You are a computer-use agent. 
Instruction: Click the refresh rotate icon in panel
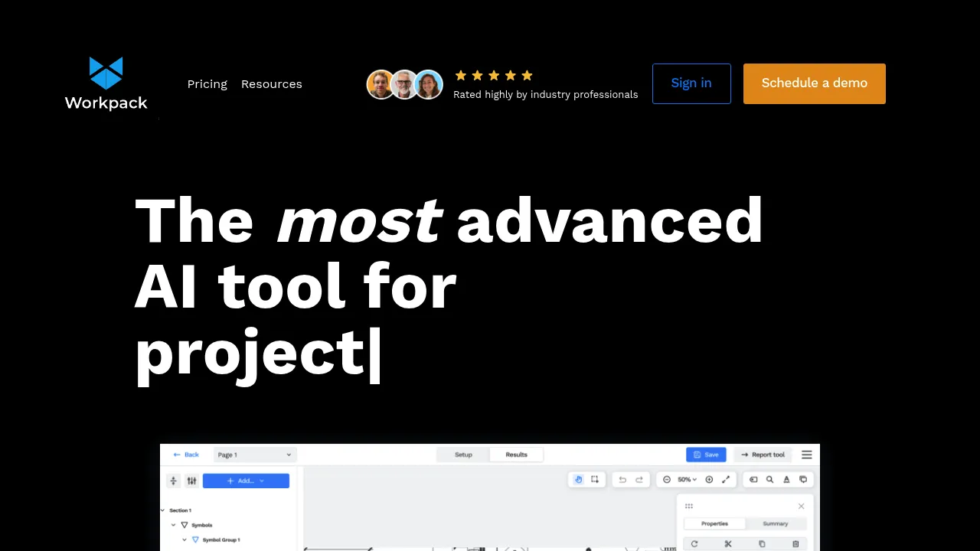tap(694, 543)
